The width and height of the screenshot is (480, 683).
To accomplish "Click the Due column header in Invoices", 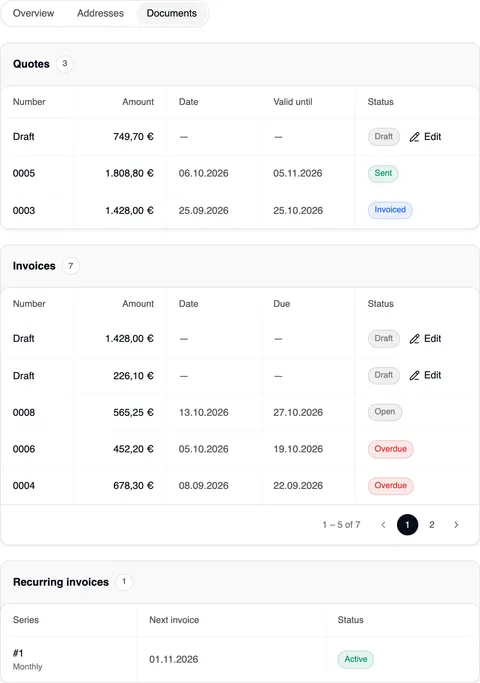I will coord(281,304).
